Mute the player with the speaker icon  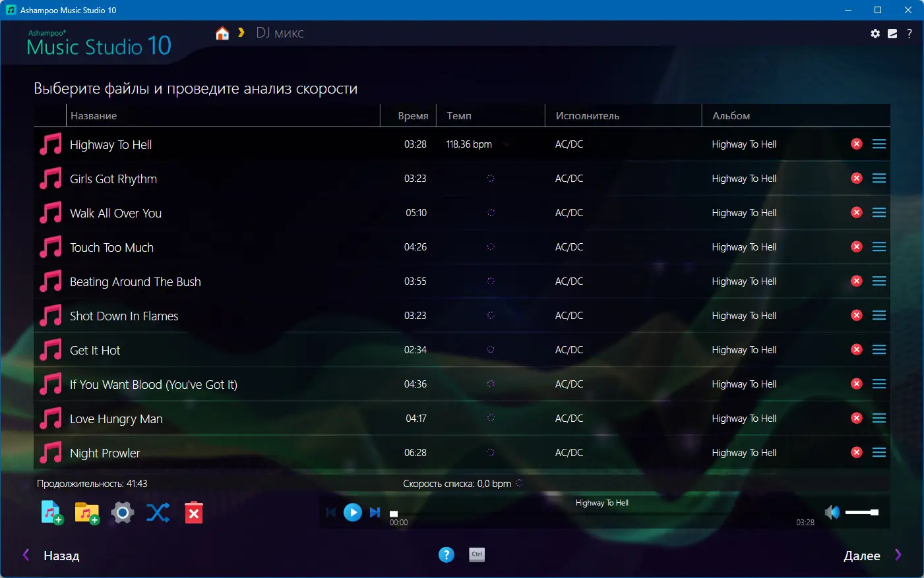[832, 512]
